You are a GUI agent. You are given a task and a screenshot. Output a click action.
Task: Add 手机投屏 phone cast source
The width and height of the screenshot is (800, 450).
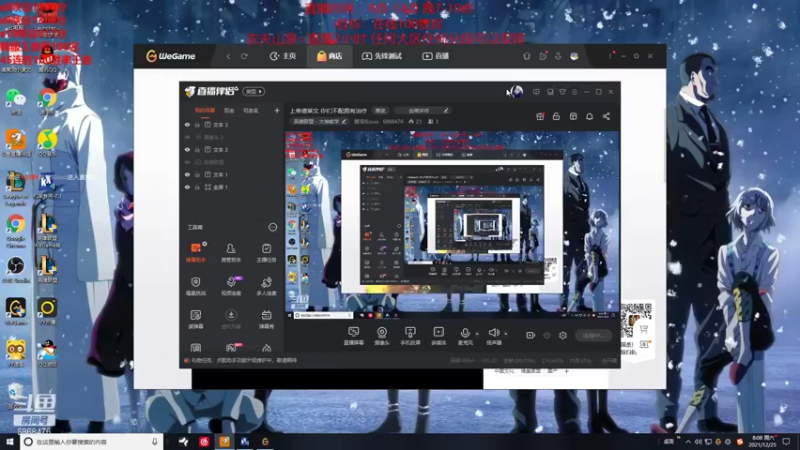click(x=410, y=336)
